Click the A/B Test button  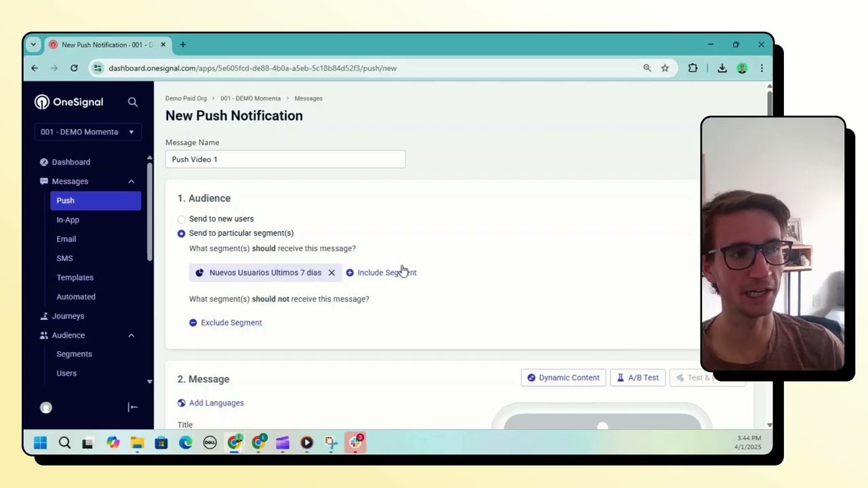point(637,378)
